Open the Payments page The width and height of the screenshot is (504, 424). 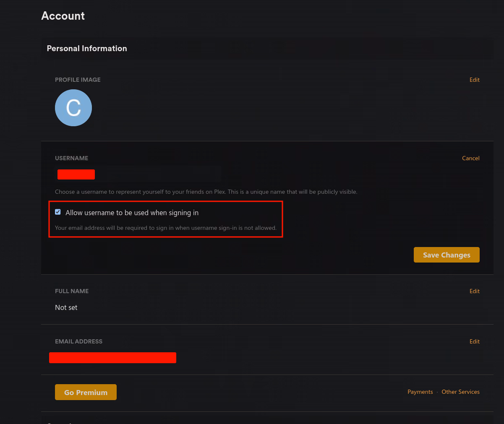click(x=420, y=392)
